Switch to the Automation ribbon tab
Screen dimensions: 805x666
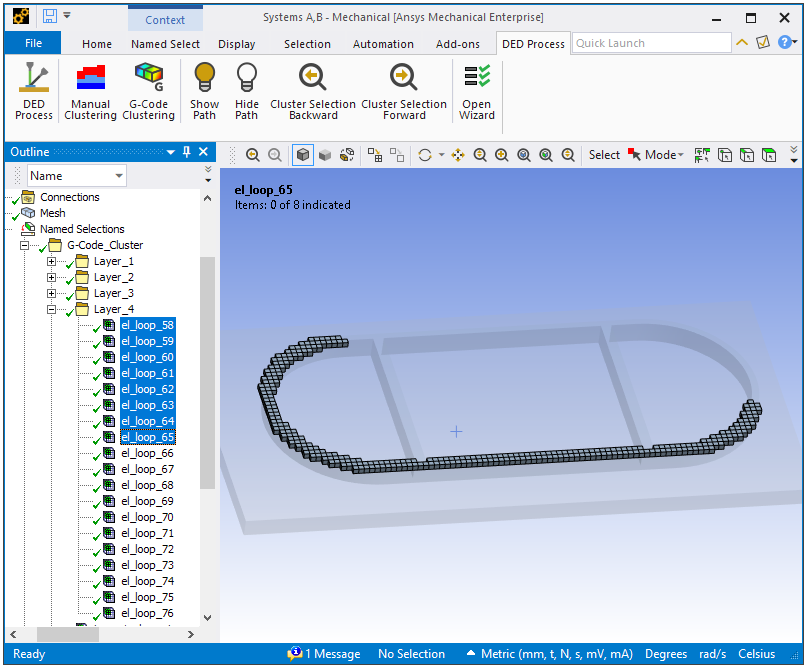click(383, 44)
